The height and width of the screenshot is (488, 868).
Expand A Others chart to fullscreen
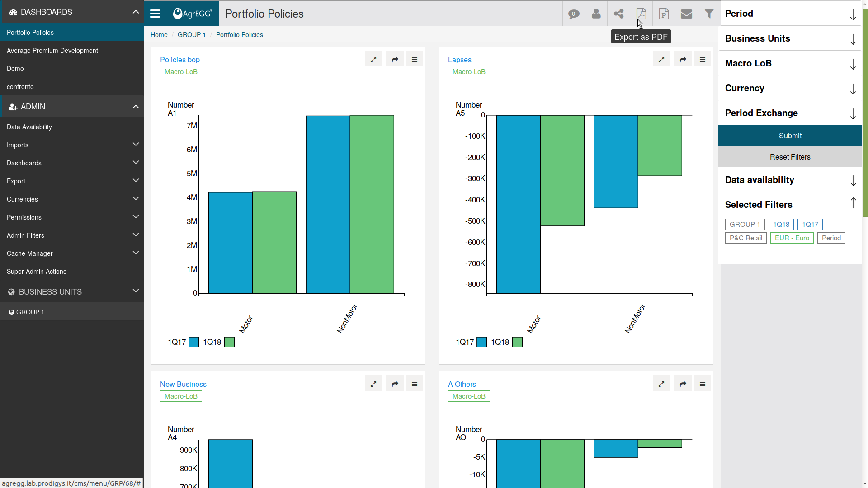coord(661,384)
